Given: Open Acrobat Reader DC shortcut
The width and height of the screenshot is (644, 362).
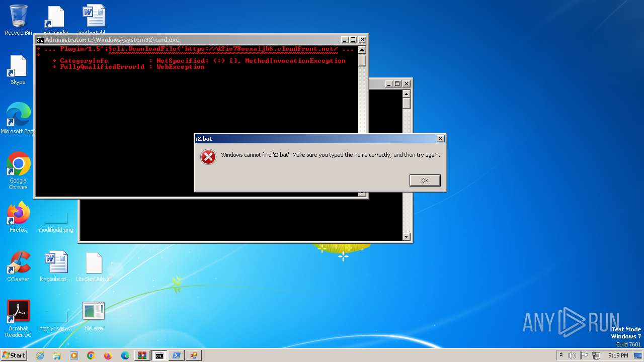Looking at the screenshot, I should tap(18, 319).
